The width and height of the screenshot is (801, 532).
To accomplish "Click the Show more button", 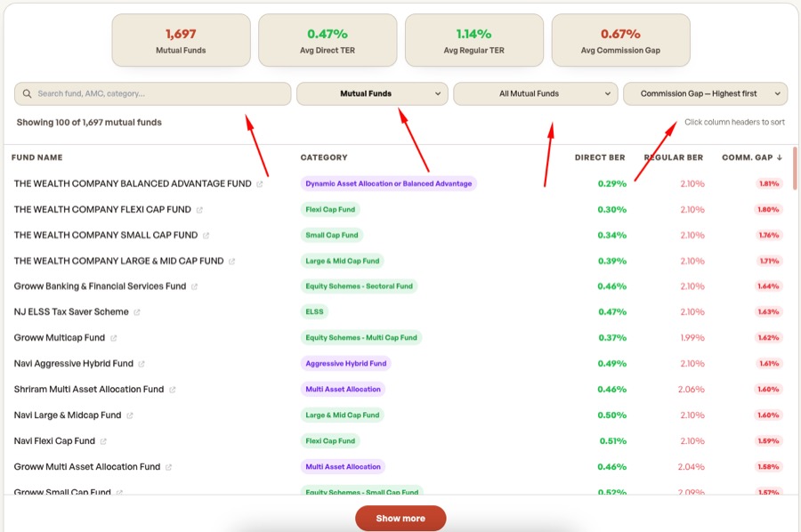I will [x=400, y=519].
